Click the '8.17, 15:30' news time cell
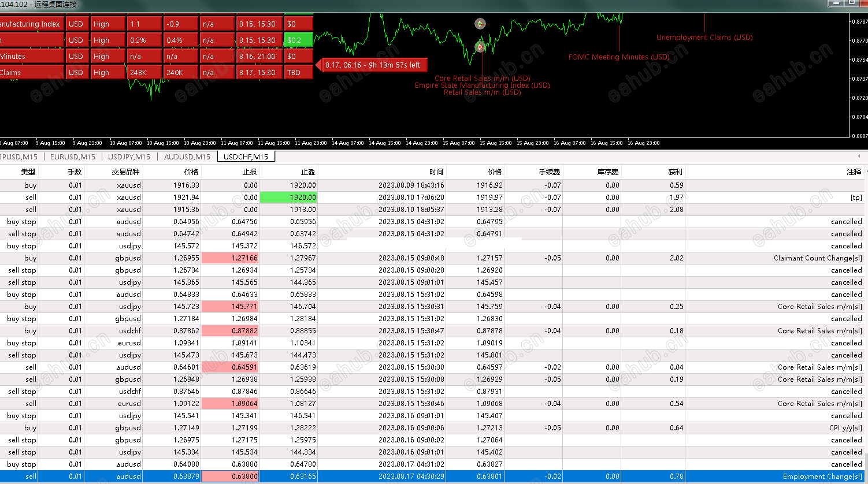The width and height of the screenshot is (868, 484). (259, 72)
